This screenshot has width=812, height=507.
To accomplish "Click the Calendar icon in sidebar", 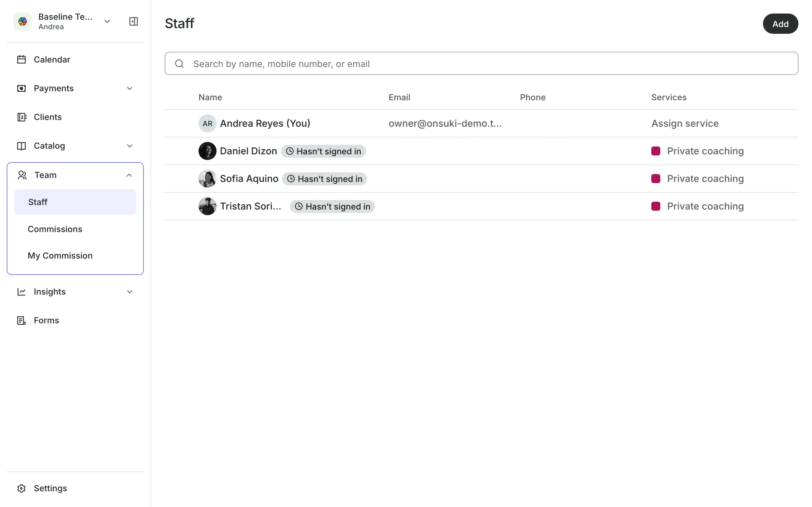I will 21,59.
